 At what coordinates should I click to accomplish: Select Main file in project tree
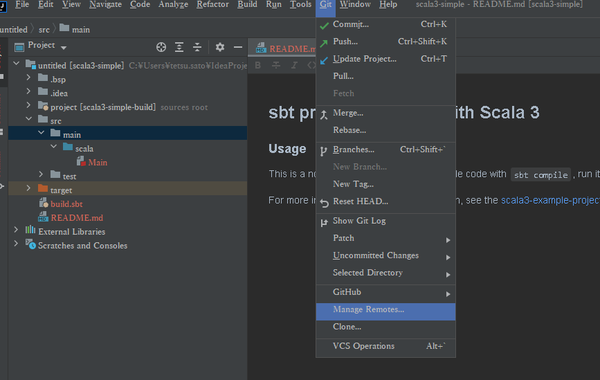click(x=98, y=162)
